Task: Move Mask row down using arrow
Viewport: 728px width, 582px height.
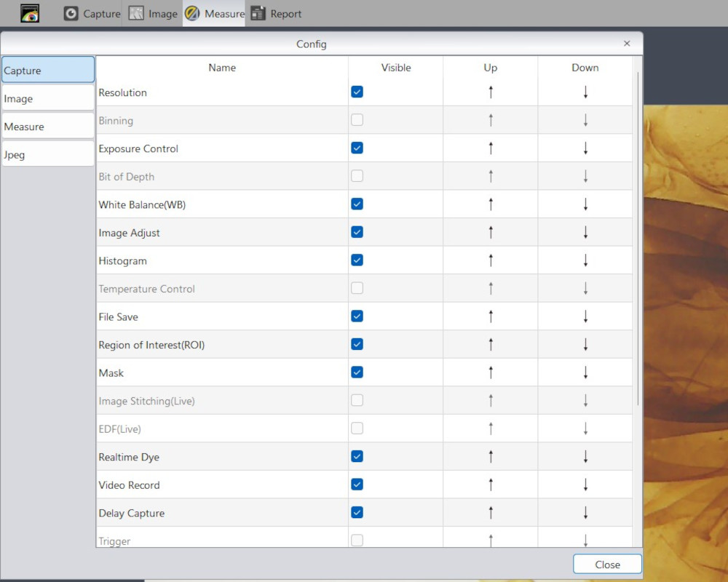Action: point(585,372)
